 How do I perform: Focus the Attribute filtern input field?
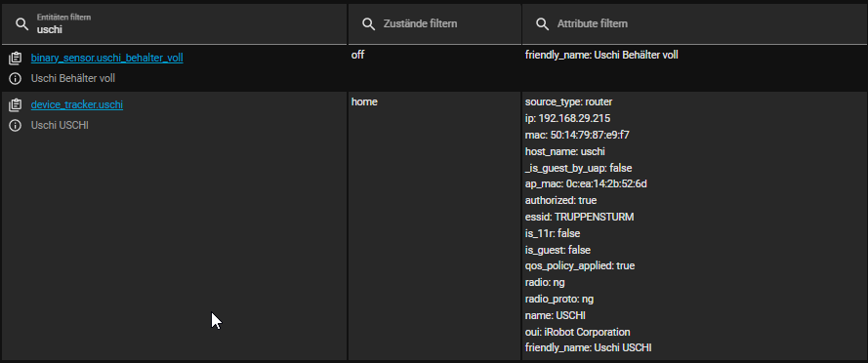[x=695, y=23]
